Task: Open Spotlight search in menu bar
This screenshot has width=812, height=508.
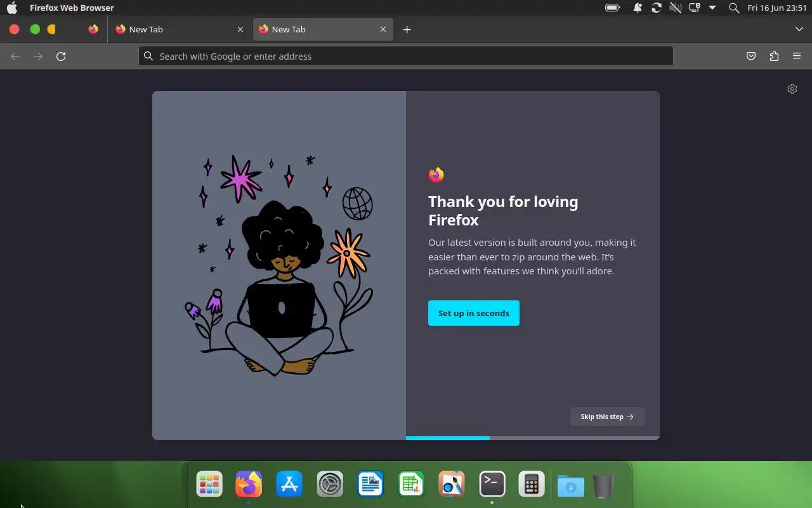Action: [734, 8]
